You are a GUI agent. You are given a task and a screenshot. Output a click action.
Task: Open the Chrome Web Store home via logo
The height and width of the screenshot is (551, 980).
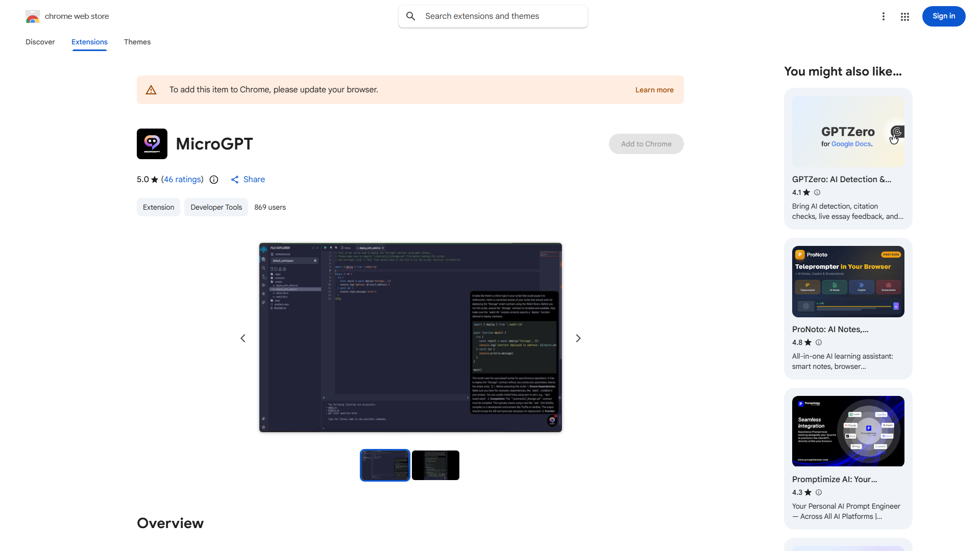click(x=33, y=16)
